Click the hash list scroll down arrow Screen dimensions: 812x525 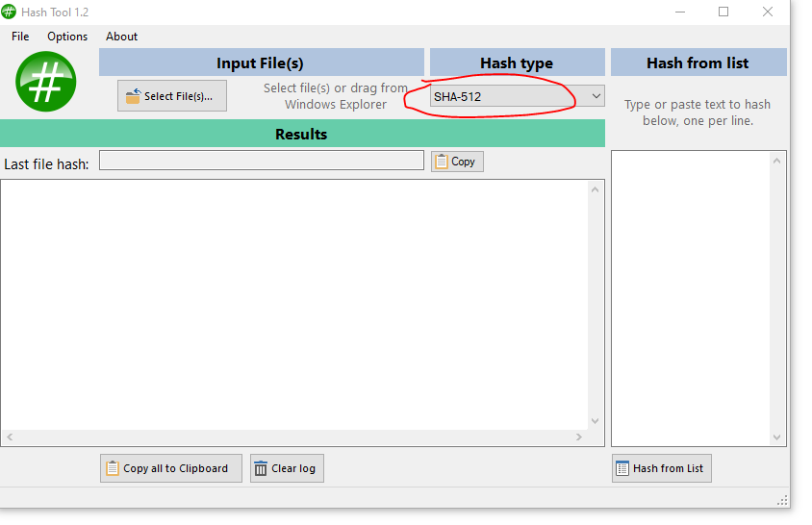pyautogui.click(x=778, y=437)
